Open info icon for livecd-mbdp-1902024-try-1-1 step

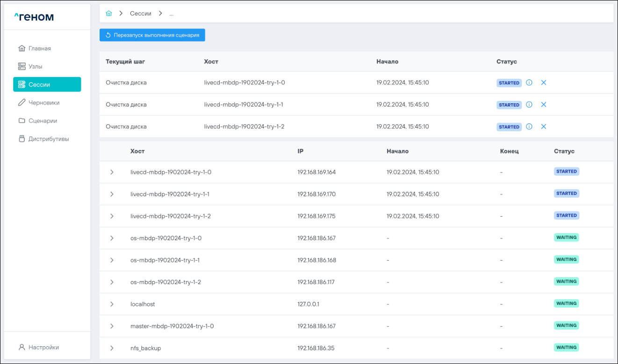pos(529,105)
